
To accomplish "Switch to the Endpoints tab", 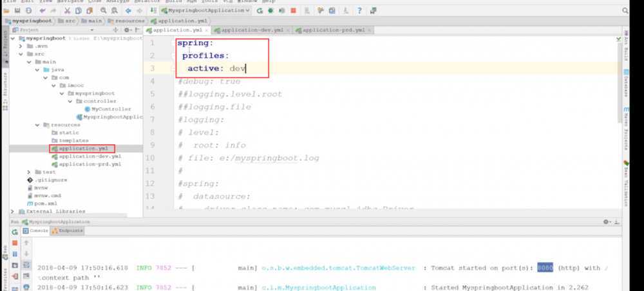I will (68, 230).
